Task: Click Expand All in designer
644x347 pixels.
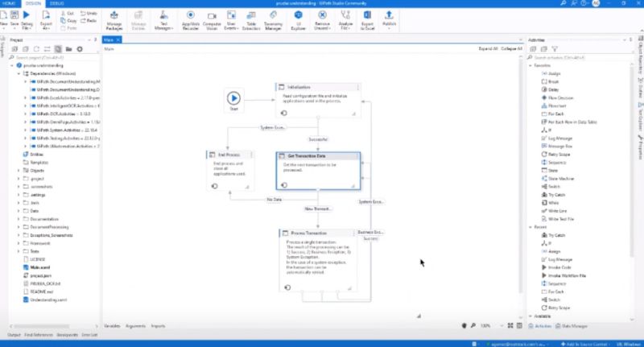Action: [488, 48]
